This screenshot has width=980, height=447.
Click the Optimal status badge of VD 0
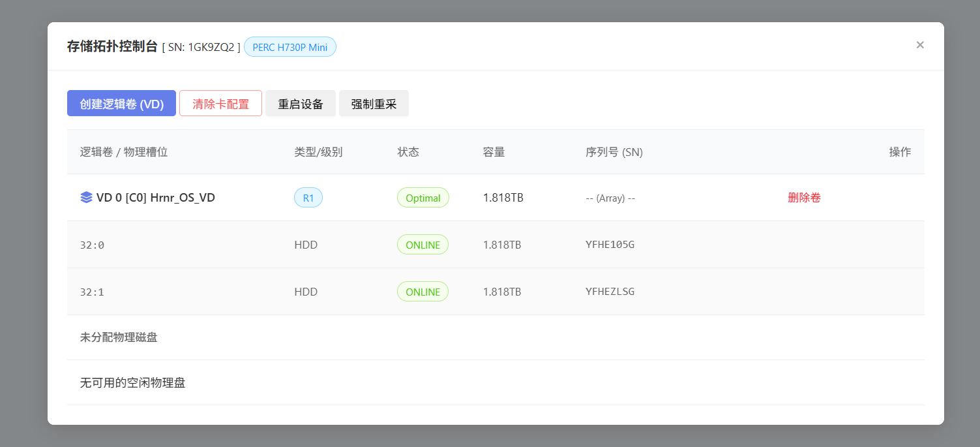[423, 197]
